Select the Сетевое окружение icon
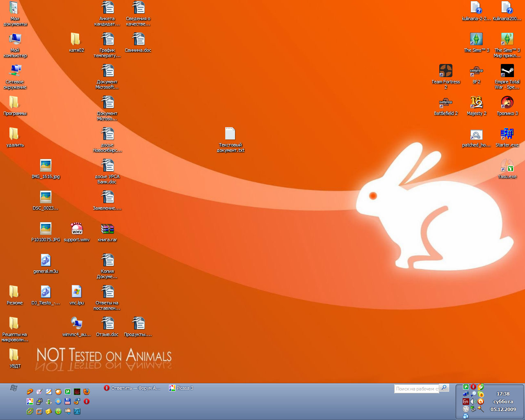Screen dimensions: 525x420 pyautogui.click(x=15, y=76)
